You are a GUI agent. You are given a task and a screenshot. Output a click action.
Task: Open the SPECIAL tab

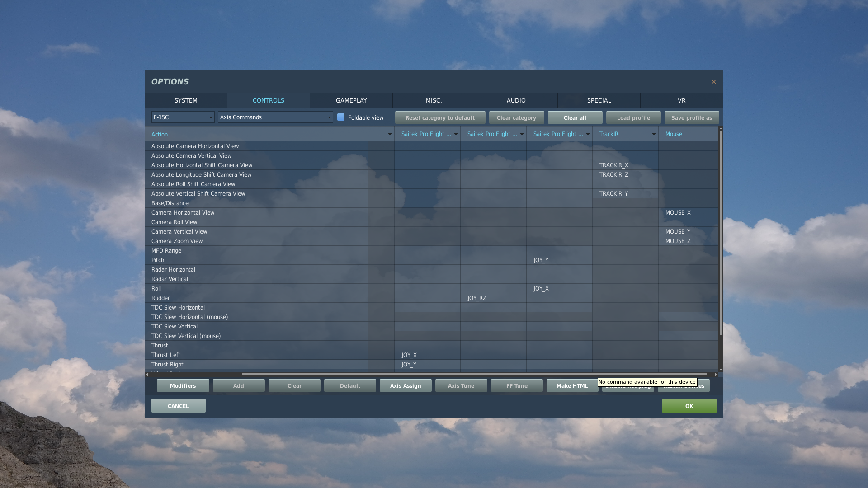[599, 100]
